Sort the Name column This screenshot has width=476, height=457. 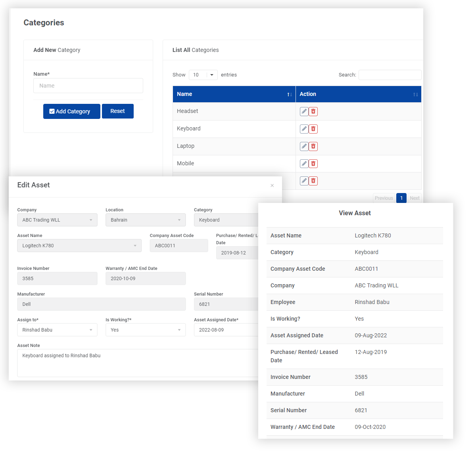288,94
